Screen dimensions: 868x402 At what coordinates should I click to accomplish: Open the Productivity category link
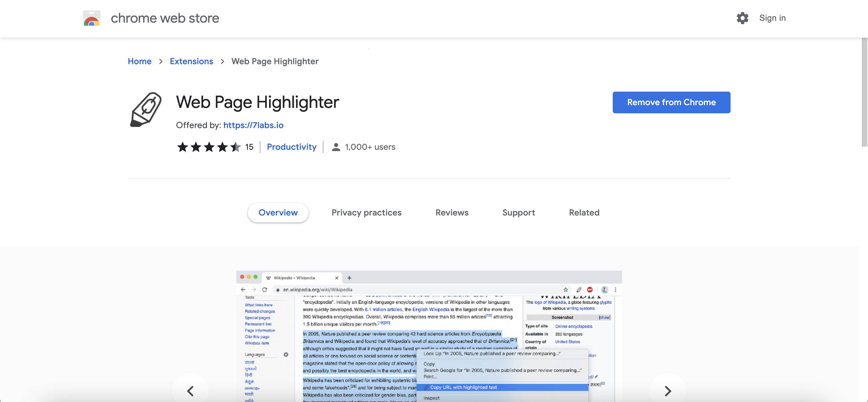[x=291, y=147]
